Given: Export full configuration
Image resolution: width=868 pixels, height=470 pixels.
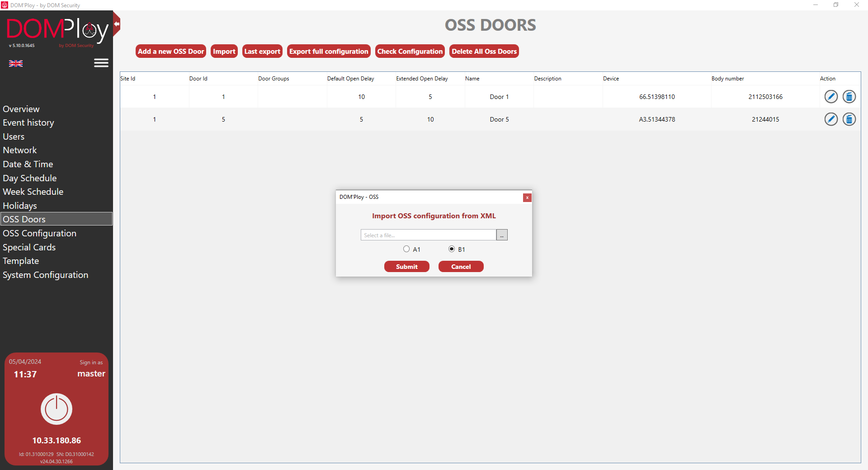Looking at the screenshot, I should pos(329,51).
